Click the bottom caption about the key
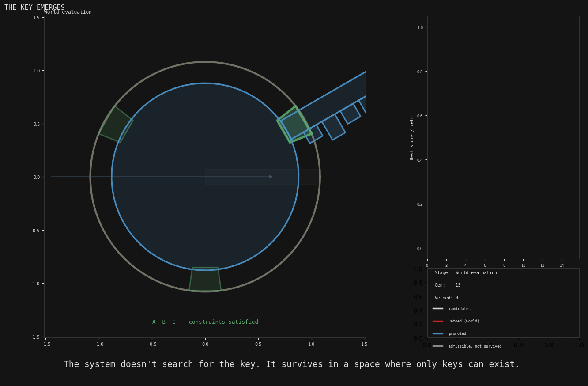 [x=291, y=364]
